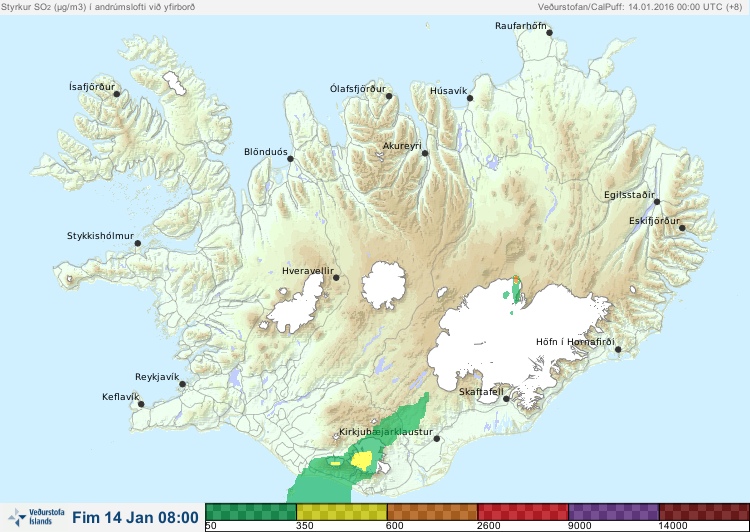
Task: Click the 14000 legend value
Action: coord(673,526)
